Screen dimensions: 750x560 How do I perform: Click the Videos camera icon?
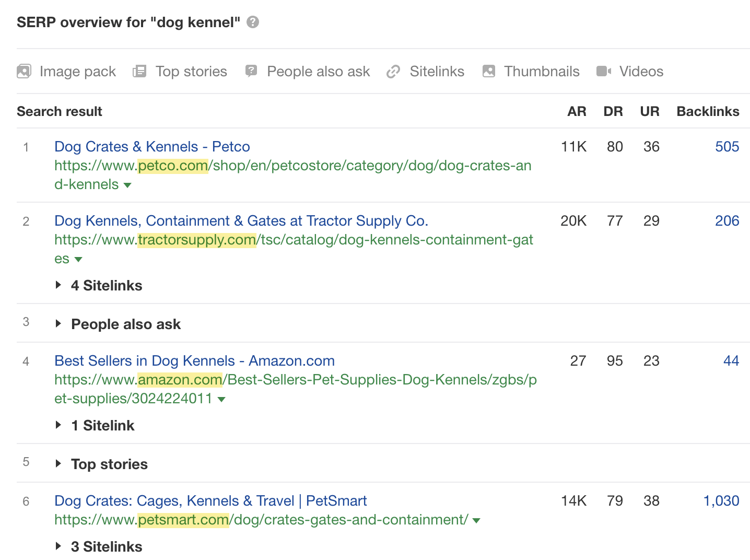point(604,71)
